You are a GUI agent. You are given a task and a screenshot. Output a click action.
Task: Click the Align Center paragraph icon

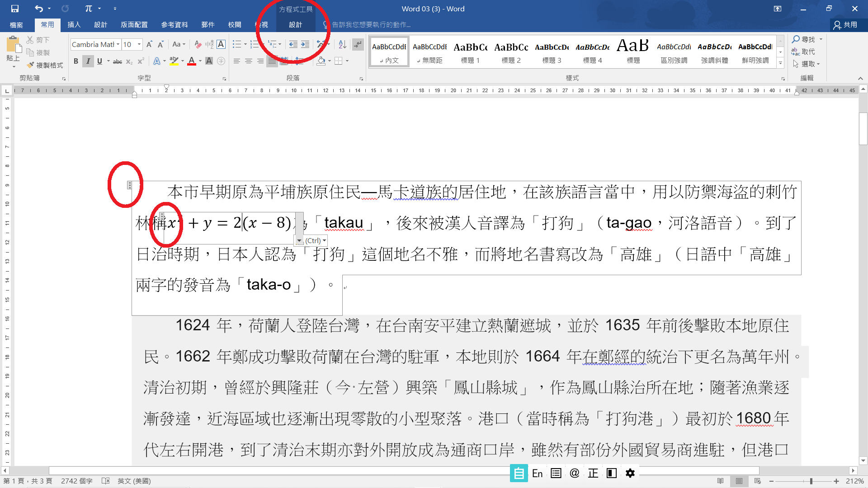tap(248, 61)
